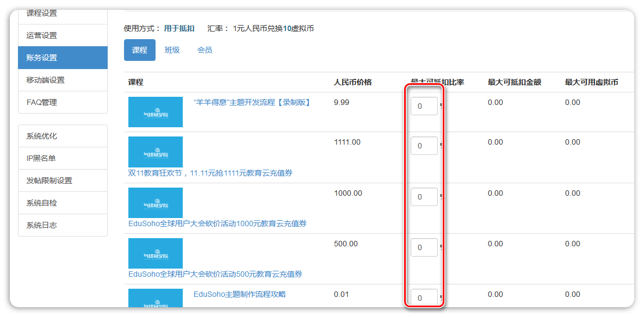
Task: Switch to the 课程 tab
Action: tap(140, 50)
